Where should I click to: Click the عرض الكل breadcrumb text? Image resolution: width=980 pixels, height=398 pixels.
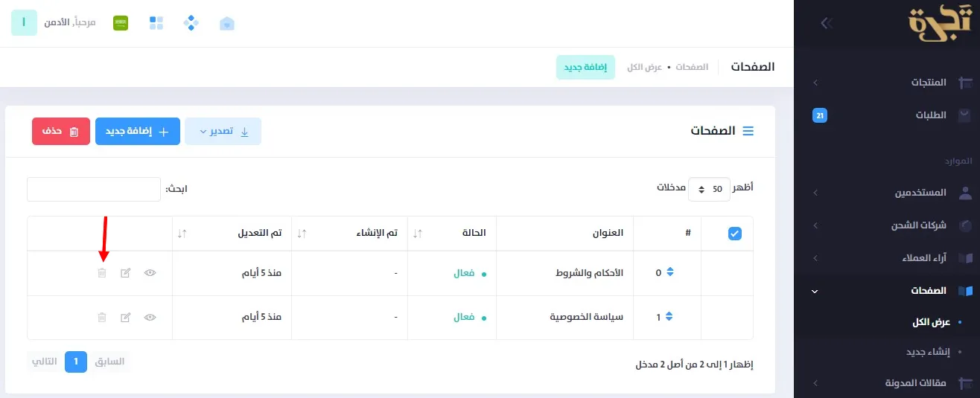645,67
